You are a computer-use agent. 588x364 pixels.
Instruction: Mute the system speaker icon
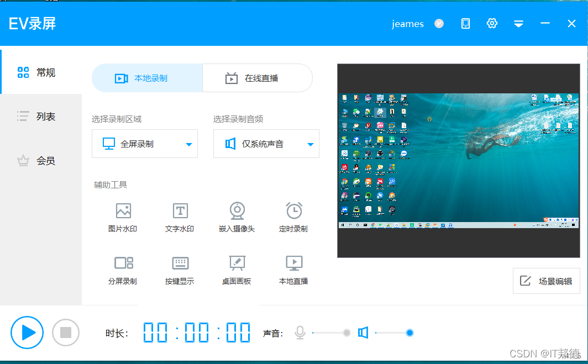tap(363, 333)
